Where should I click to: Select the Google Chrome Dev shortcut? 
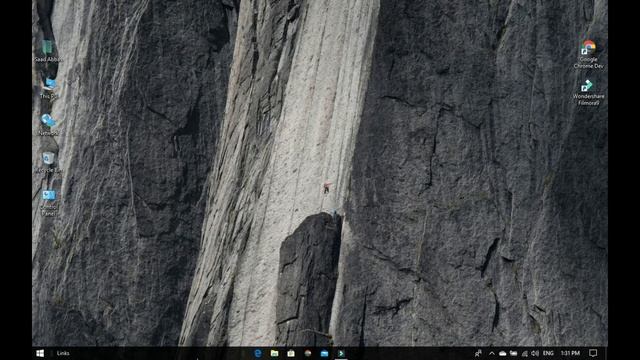588,54
